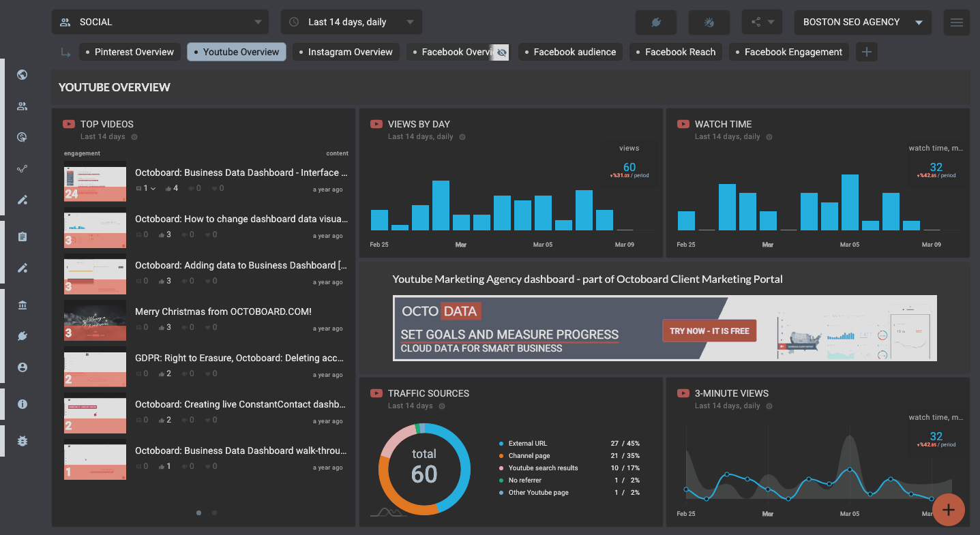Select the first pagination dot in Top Videos
Image resolution: width=980 pixels, height=535 pixels.
pos(198,513)
